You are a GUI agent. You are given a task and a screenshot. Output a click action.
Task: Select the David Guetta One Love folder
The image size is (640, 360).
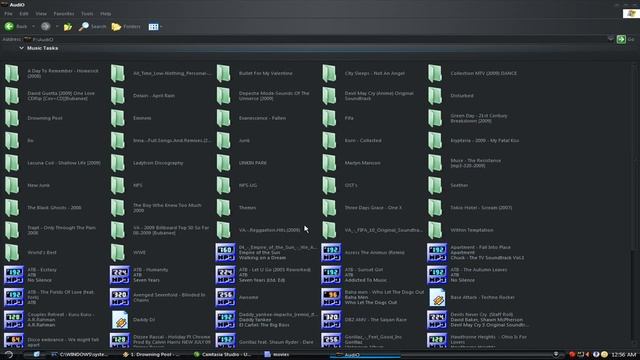tap(12, 96)
